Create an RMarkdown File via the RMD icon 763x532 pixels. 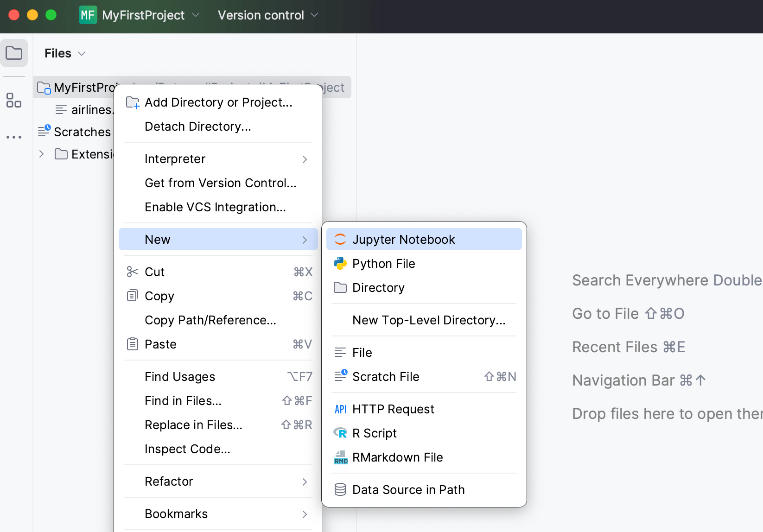[x=397, y=457]
